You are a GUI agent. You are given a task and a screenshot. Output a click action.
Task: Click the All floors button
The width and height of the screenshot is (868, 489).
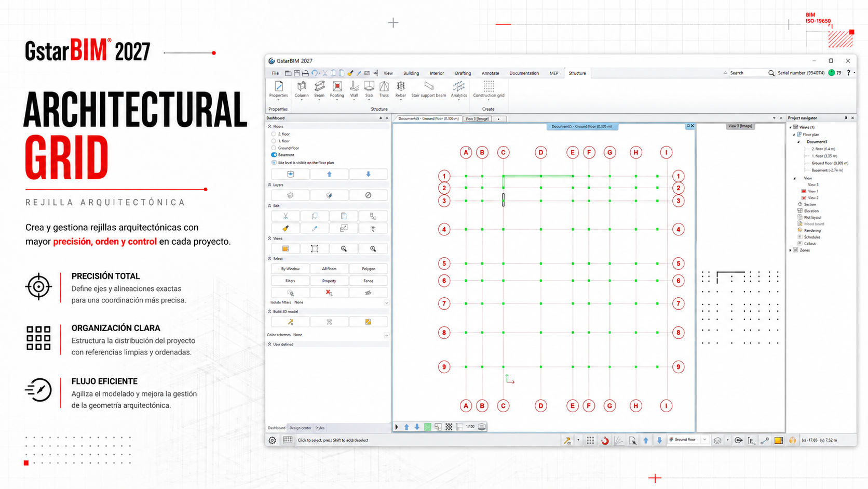coord(329,269)
